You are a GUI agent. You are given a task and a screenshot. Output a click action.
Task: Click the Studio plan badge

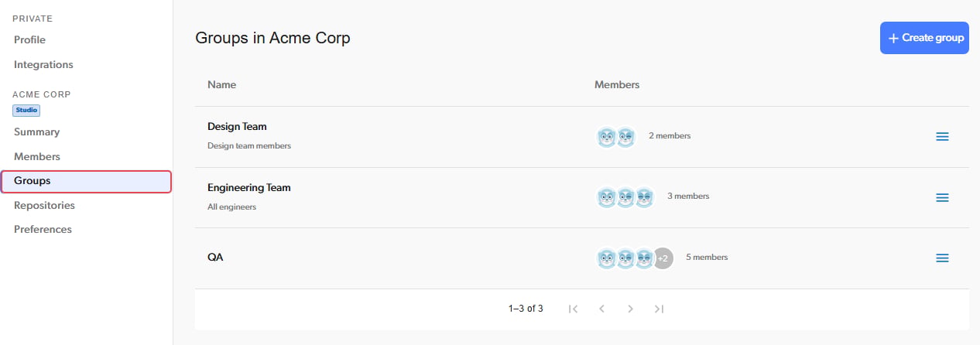26,111
